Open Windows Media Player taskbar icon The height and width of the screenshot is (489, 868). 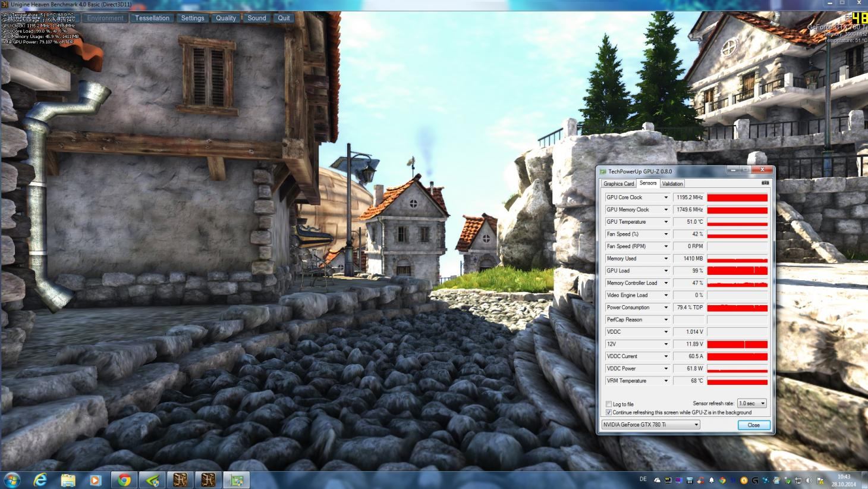click(x=95, y=479)
